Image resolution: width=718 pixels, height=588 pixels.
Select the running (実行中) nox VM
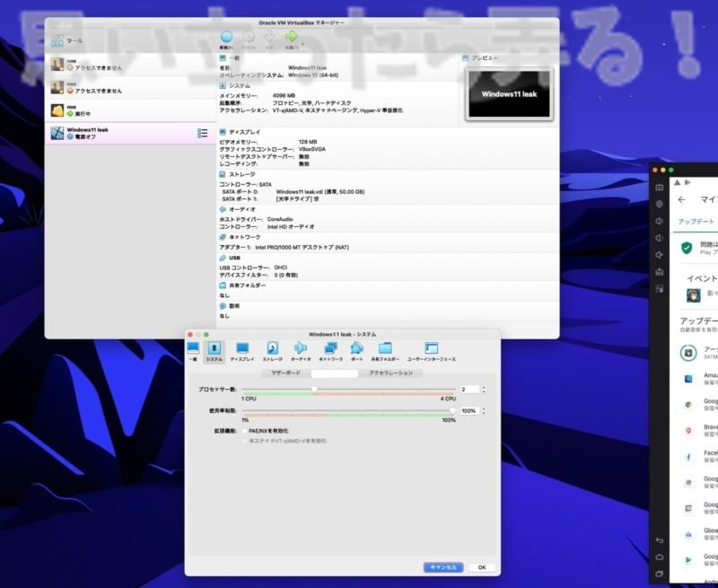(x=130, y=110)
